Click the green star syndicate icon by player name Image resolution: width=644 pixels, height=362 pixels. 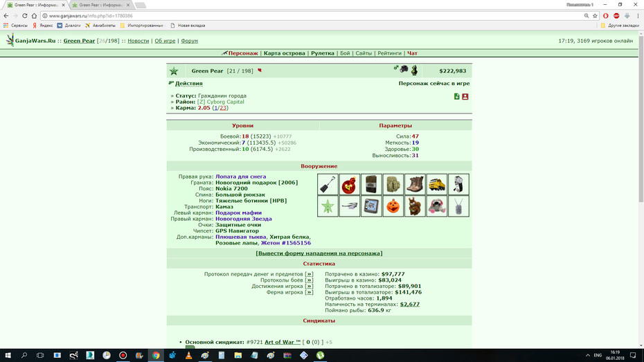pyautogui.click(x=174, y=71)
